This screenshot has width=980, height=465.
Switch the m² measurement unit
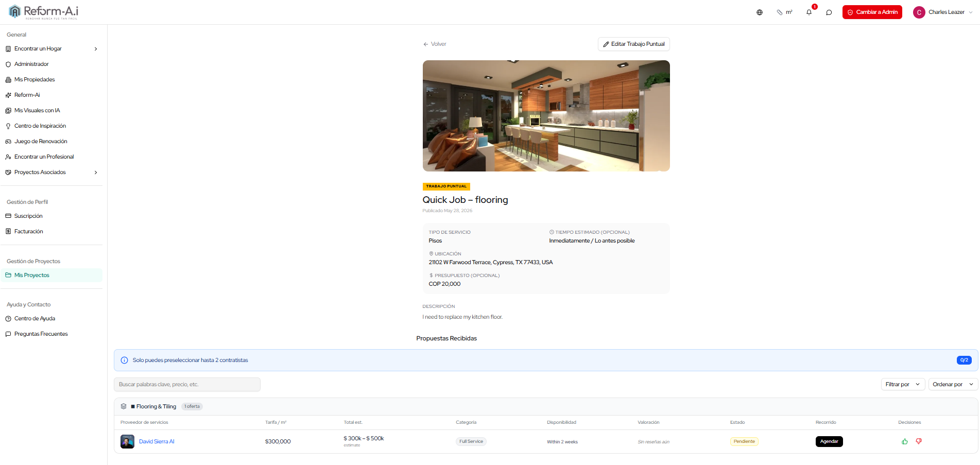785,12
